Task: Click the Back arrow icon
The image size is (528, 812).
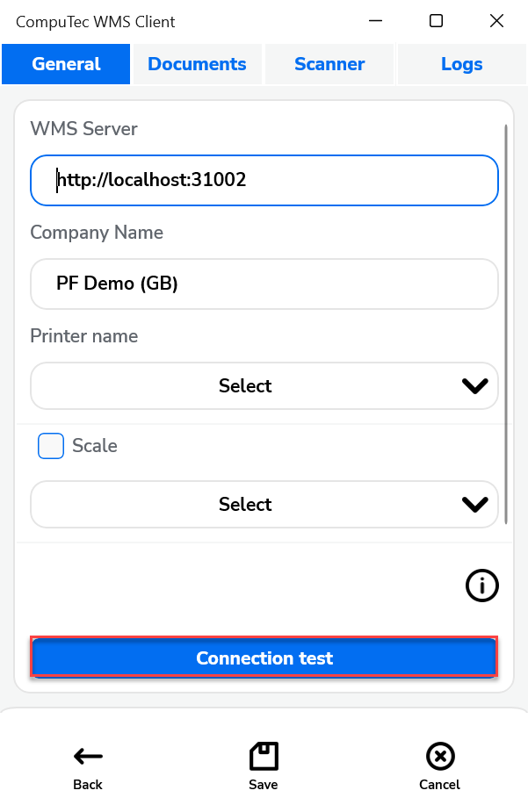Action: click(x=87, y=756)
